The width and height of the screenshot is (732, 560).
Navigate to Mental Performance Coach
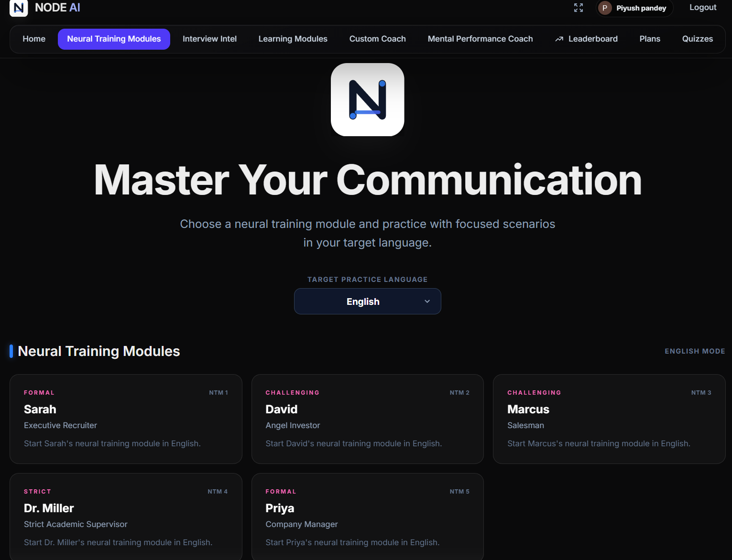(x=480, y=39)
